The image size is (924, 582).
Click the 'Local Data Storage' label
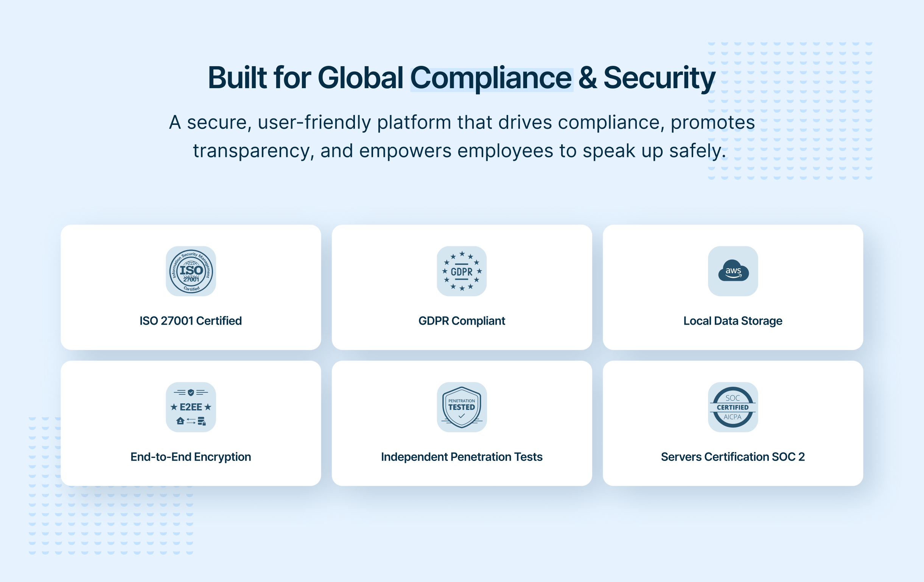pos(733,321)
